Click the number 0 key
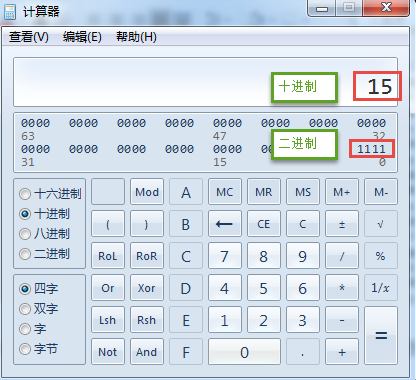 click(x=244, y=352)
